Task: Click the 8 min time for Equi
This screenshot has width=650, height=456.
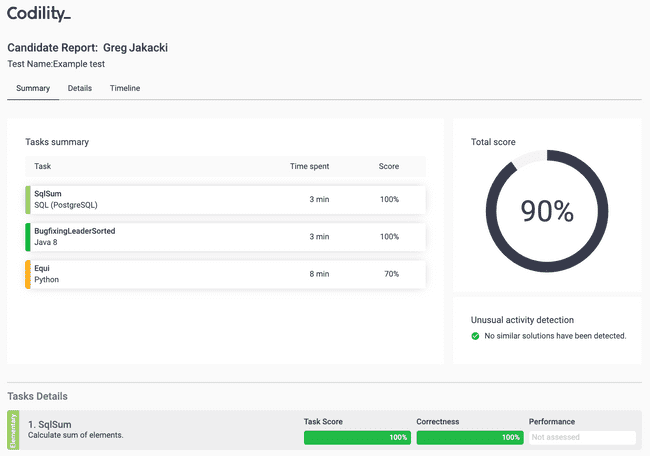Action: [x=319, y=274]
